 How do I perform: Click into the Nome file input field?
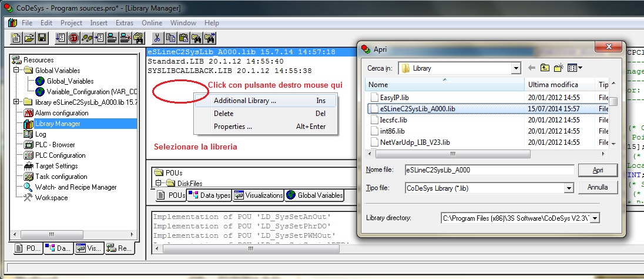point(489,170)
